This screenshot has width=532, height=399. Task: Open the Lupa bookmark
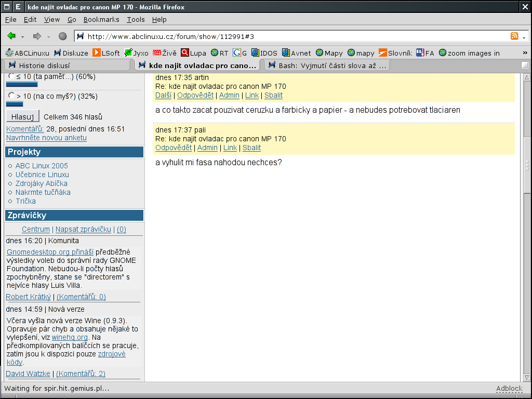click(x=193, y=53)
